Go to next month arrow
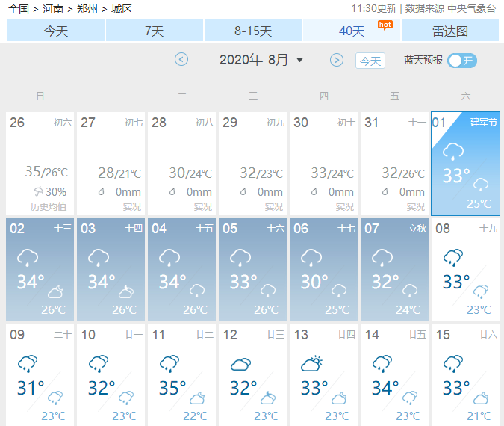504x426 pixels. (337, 60)
